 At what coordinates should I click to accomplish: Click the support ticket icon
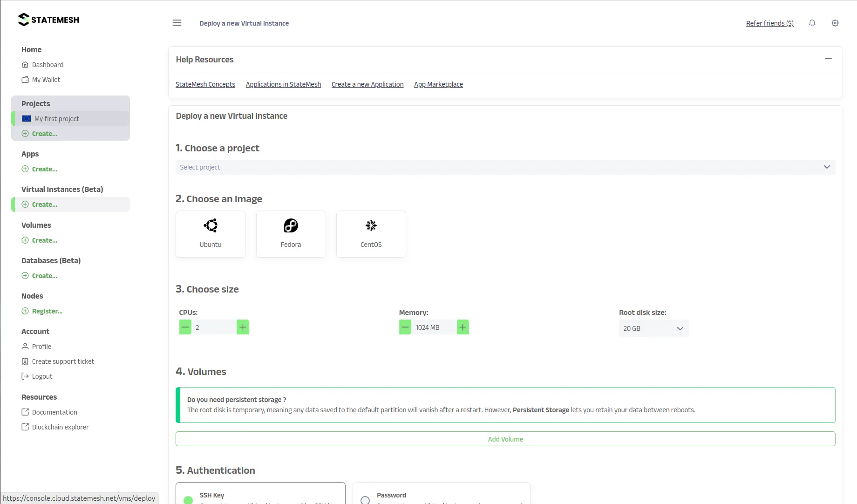pyautogui.click(x=25, y=361)
